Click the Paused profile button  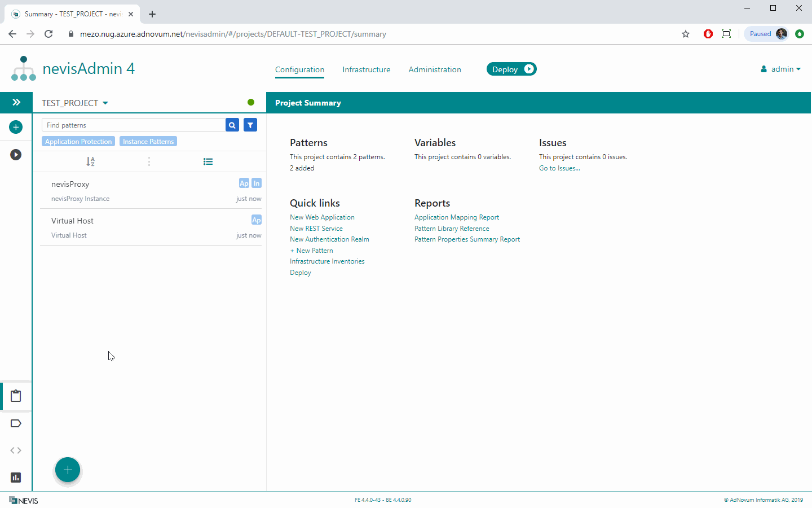(766, 34)
